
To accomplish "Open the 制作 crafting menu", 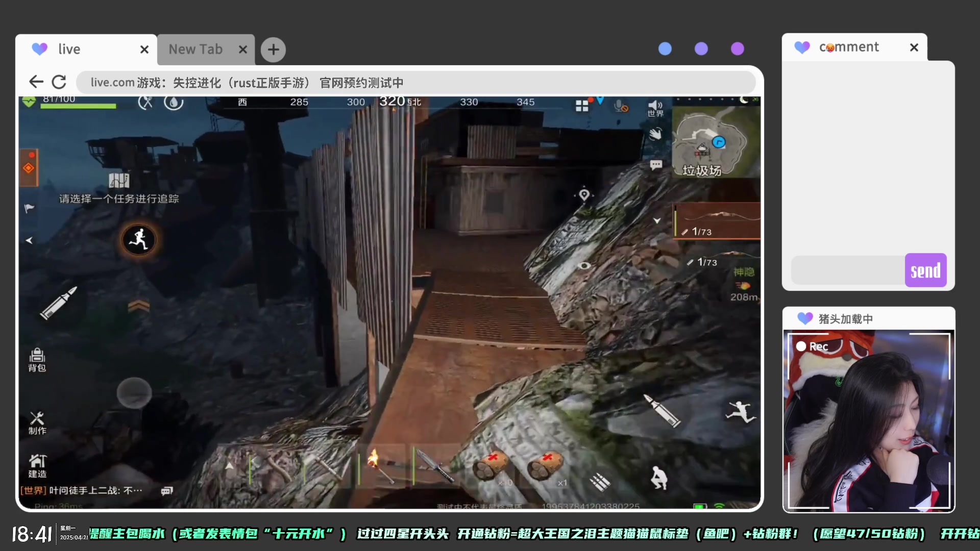I will pyautogui.click(x=37, y=423).
